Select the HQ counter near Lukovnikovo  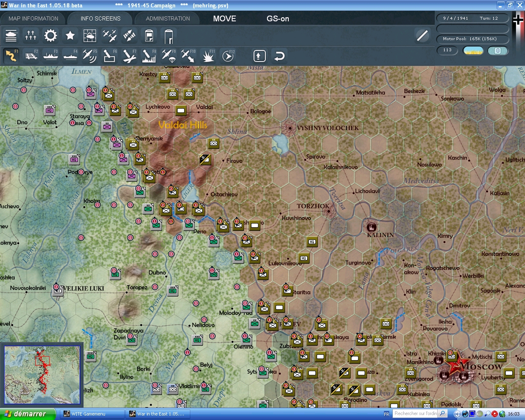304,258
